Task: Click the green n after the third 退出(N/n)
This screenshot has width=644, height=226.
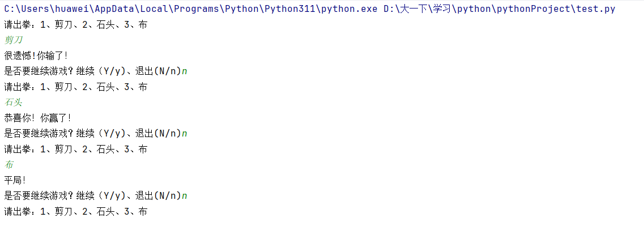Action: click(185, 196)
